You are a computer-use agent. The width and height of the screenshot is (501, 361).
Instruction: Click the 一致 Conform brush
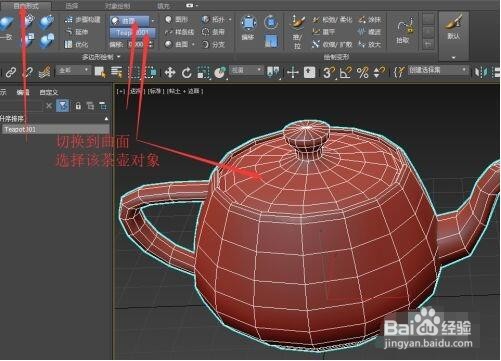[x=7, y=29]
